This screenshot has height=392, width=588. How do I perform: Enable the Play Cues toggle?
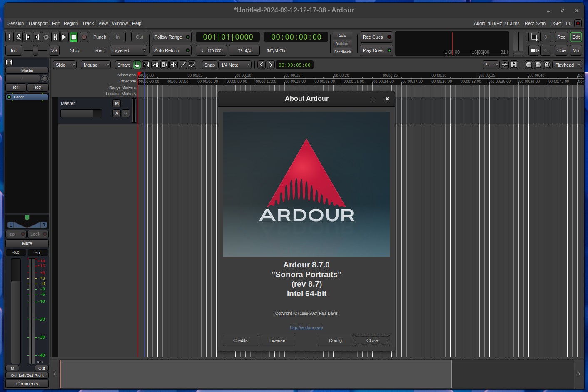pyautogui.click(x=376, y=50)
